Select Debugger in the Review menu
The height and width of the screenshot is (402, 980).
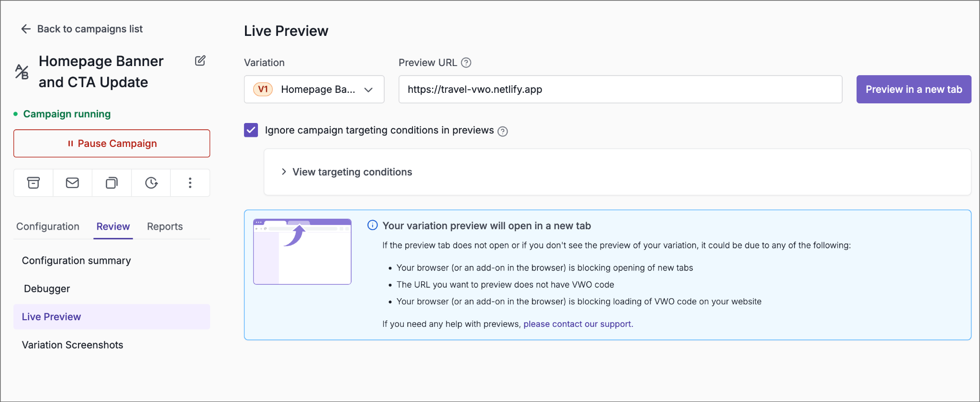point(47,289)
